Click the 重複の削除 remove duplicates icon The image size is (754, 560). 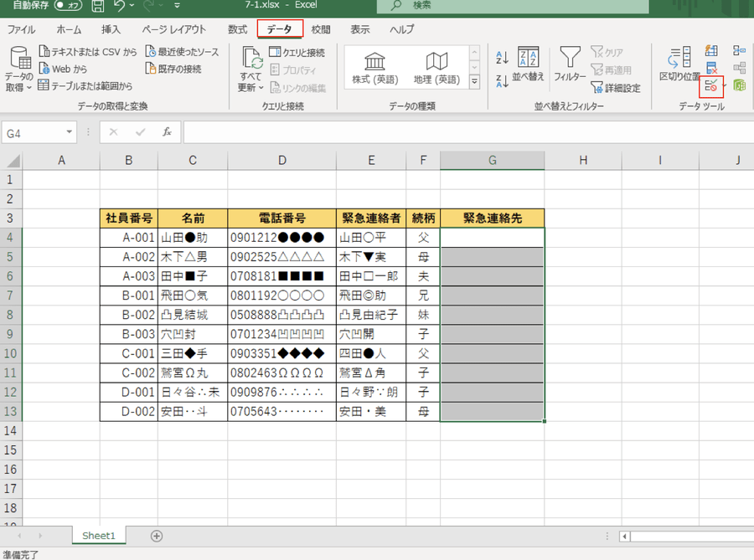click(711, 68)
